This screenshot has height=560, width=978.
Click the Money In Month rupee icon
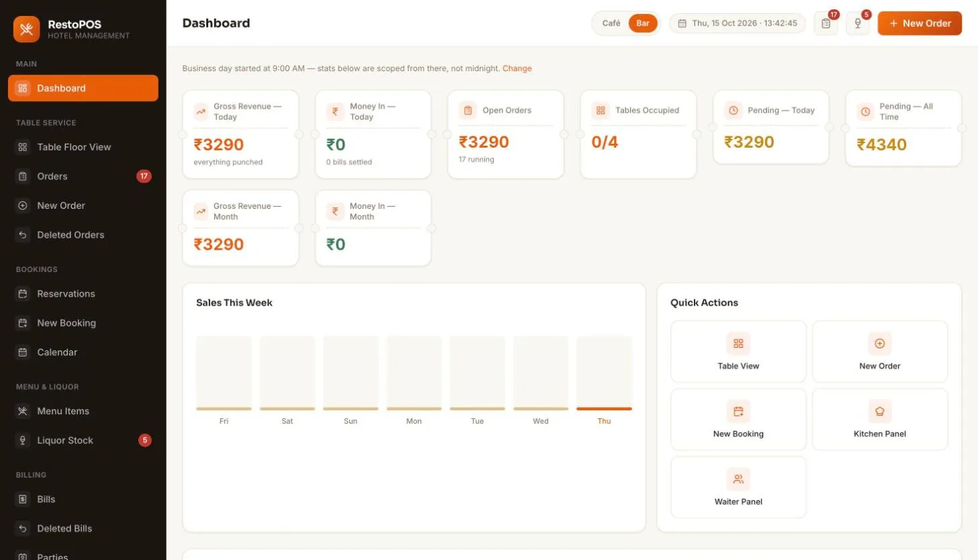click(x=335, y=212)
